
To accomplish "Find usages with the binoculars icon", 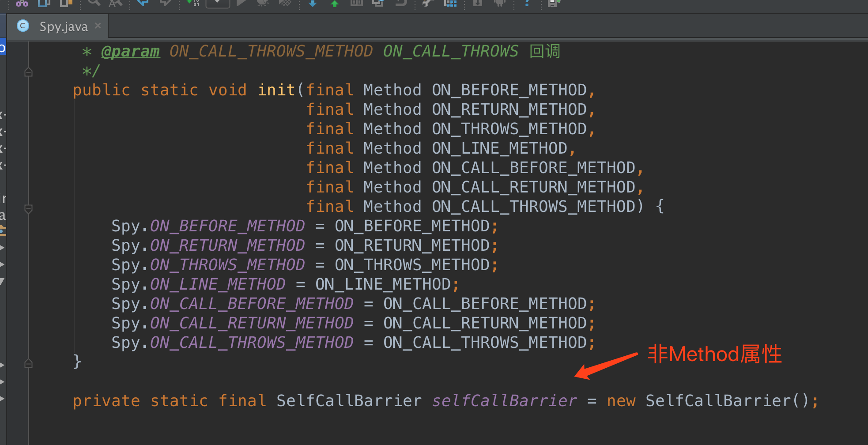I will tap(22, 4).
